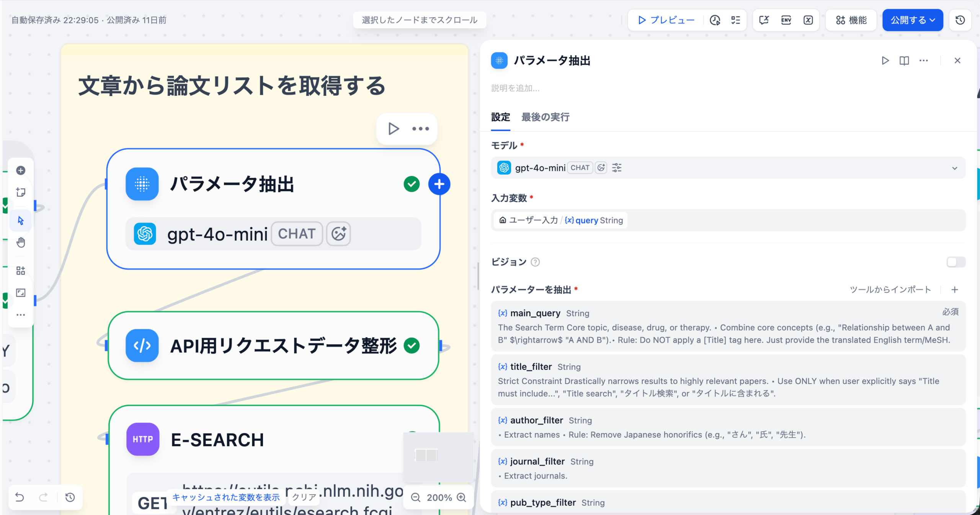The image size is (980, 515).
Task: Open model parameter settings sliders icon
Action: [x=616, y=168]
